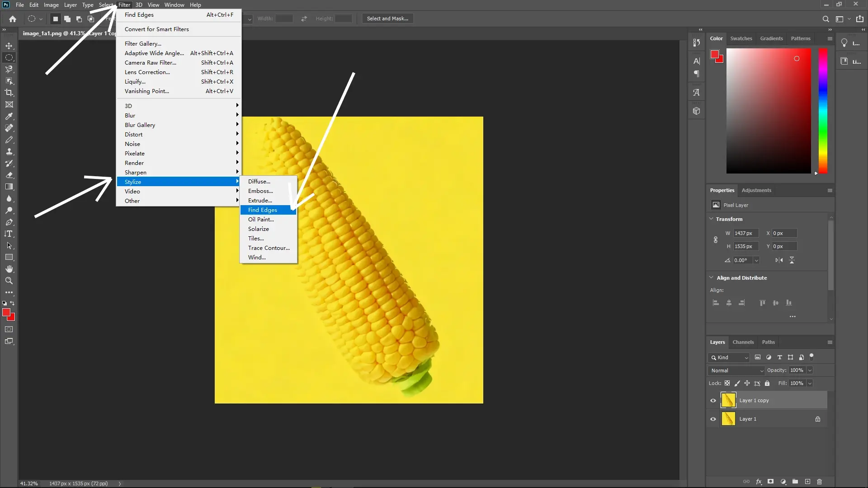The image size is (868, 488).
Task: Select the Move tool
Action: (x=9, y=46)
